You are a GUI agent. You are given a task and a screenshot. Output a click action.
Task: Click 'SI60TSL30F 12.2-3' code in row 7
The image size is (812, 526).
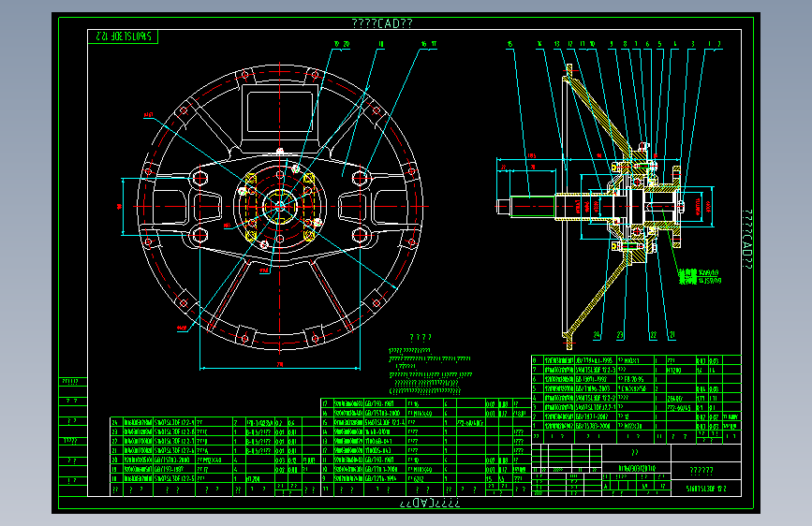[x=596, y=370]
